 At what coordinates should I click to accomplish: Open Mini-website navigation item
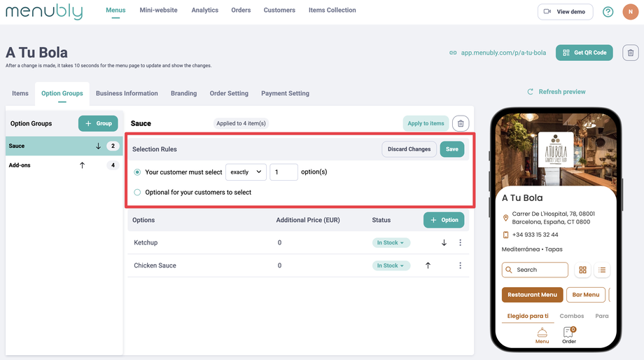(x=158, y=11)
